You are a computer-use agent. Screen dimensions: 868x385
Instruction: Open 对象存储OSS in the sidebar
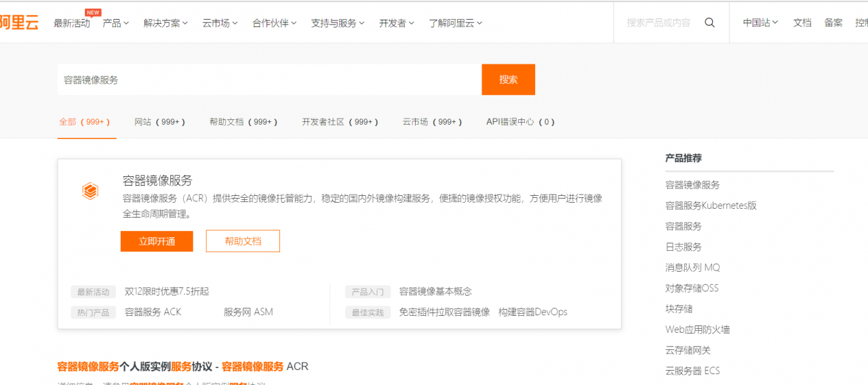[x=692, y=288]
